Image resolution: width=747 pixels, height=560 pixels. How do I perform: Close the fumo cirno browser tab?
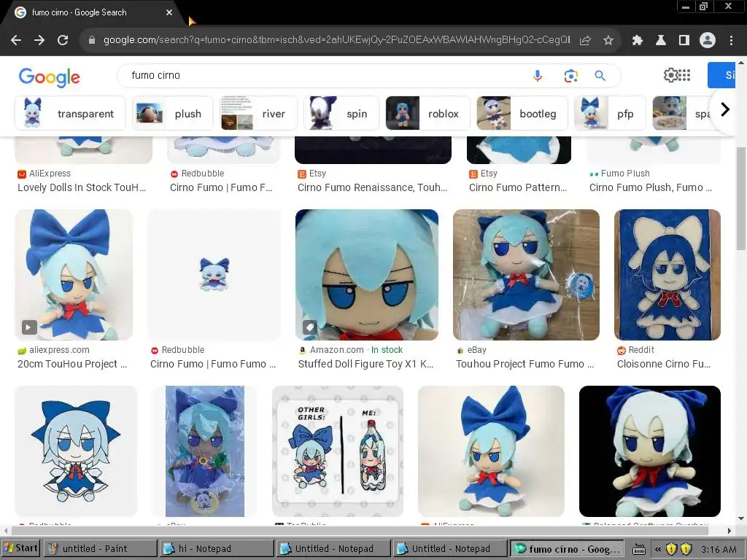point(169,12)
